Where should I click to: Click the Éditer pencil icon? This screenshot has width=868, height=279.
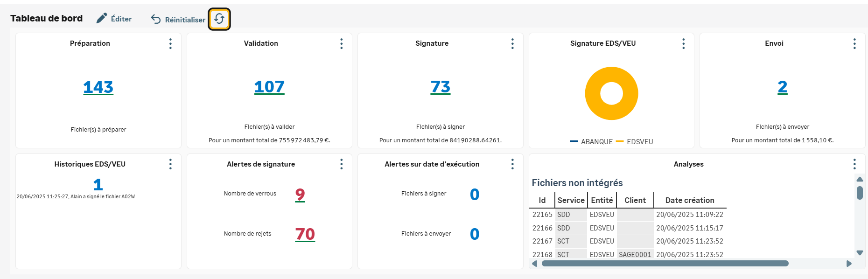[x=102, y=19]
